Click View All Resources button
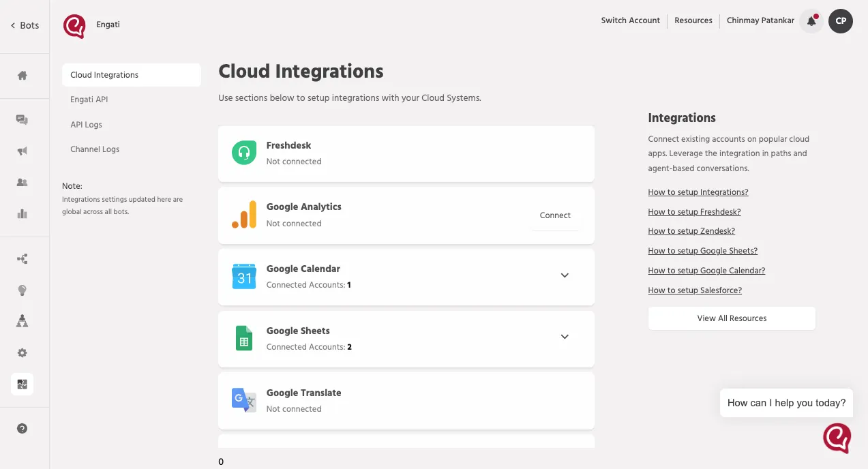This screenshot has width=868, height=469. (732, 318)
